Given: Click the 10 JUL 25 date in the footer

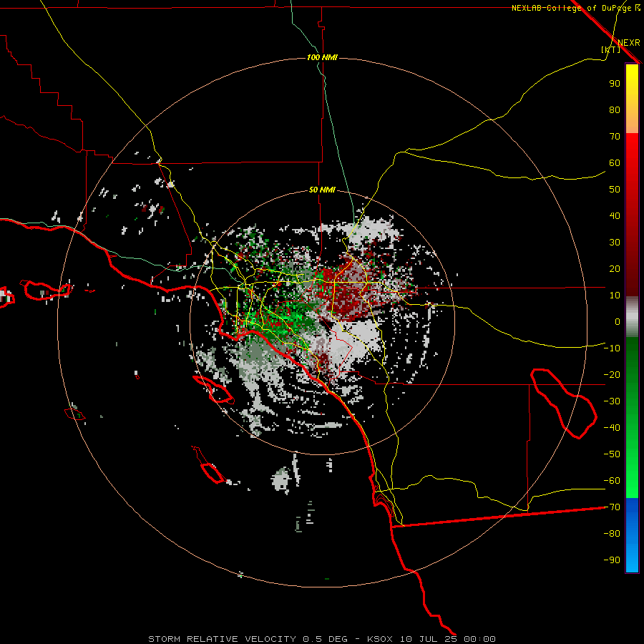Looking at the screenshot, I should (x=429, y=639).
